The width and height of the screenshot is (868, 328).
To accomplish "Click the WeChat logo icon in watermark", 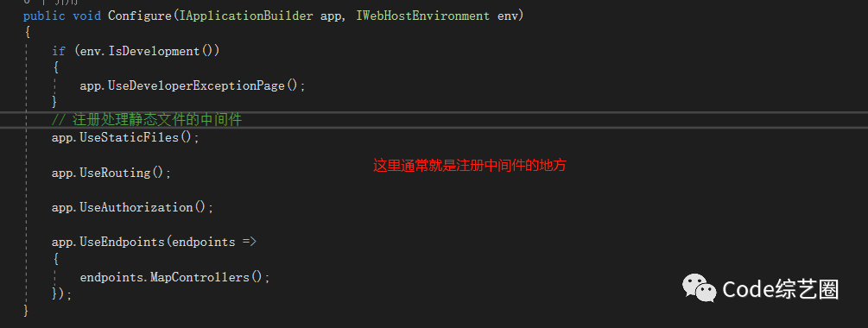I will pos(699,289).
